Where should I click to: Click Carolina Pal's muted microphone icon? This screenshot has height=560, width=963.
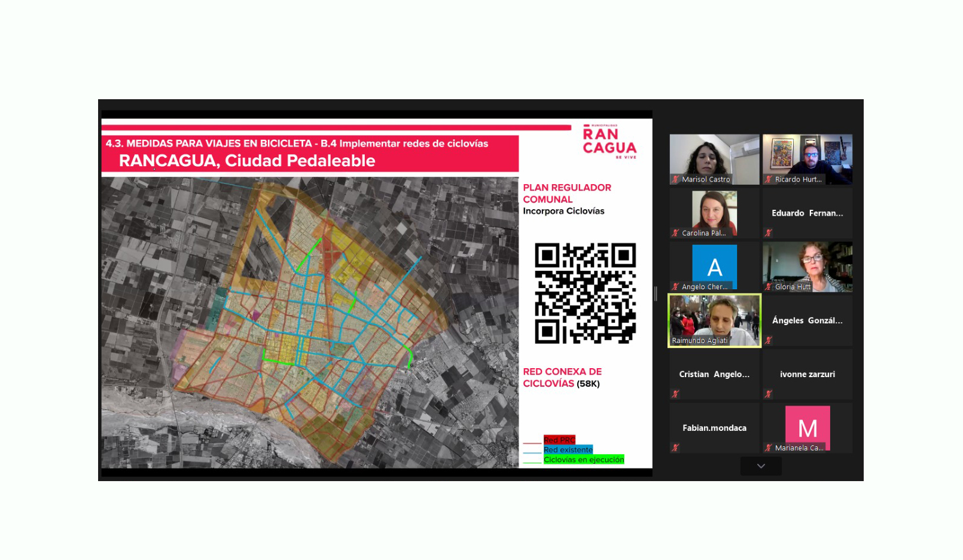coord(675,233)
